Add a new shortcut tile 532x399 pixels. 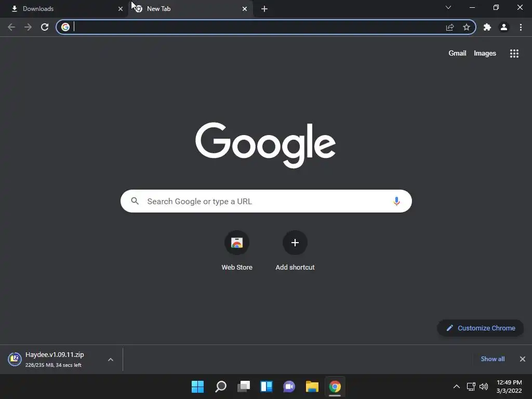pyautogui.click(x=295, y=243)
